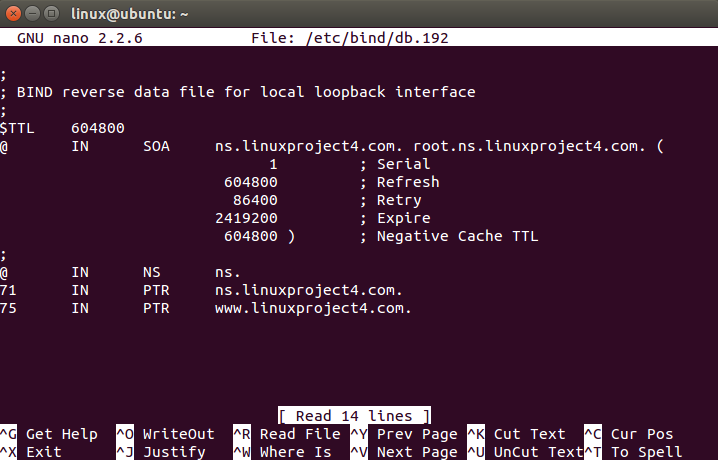
Task: Minimize the terminal window
Action: pyautogui.click(x=33, y=13)
